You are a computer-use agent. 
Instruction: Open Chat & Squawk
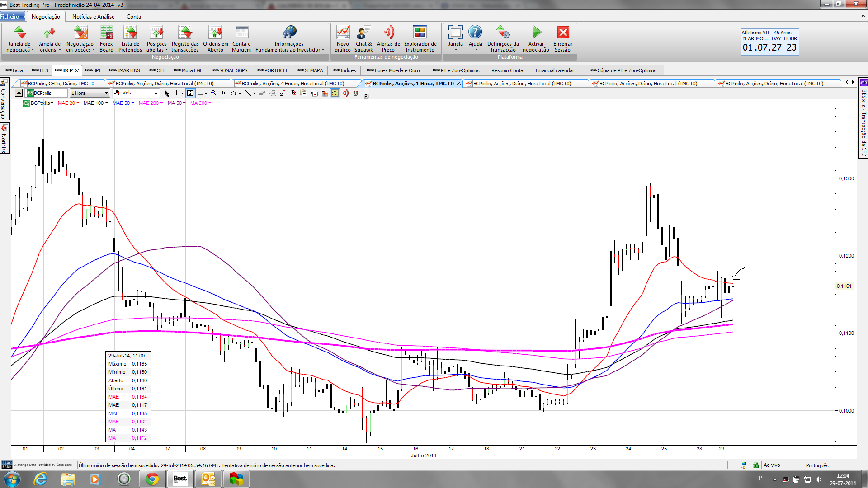tap(363, 38)
